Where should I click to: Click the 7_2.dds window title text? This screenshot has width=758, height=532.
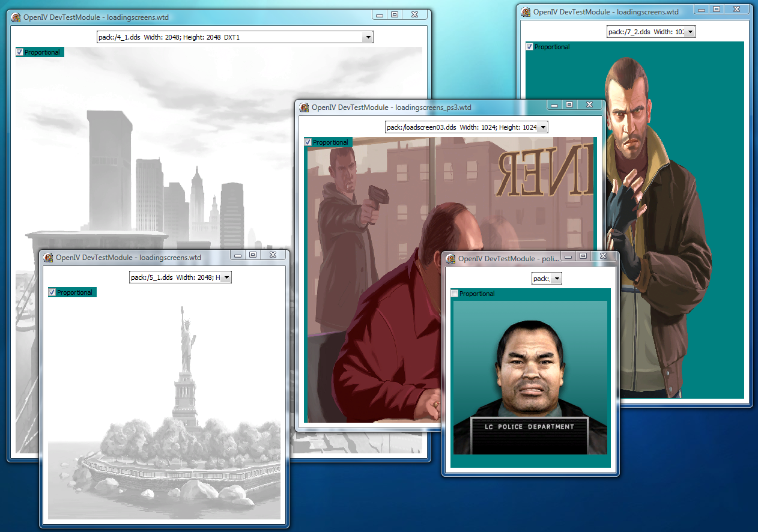[x=606, y=11]
